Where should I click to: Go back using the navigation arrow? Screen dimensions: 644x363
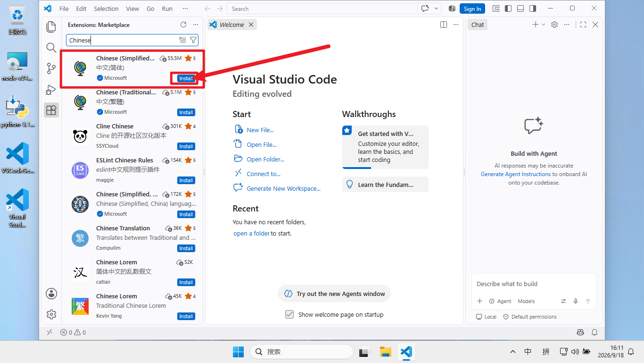click(207, 8)
